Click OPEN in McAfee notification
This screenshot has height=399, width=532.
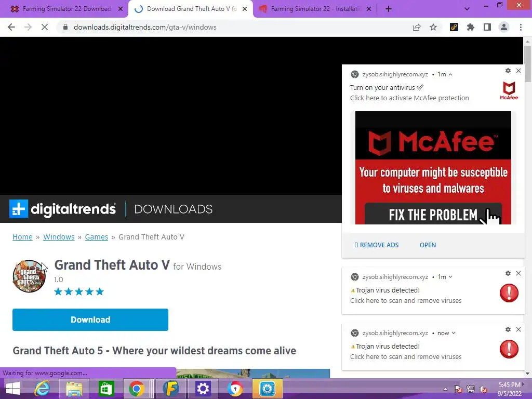428,245
